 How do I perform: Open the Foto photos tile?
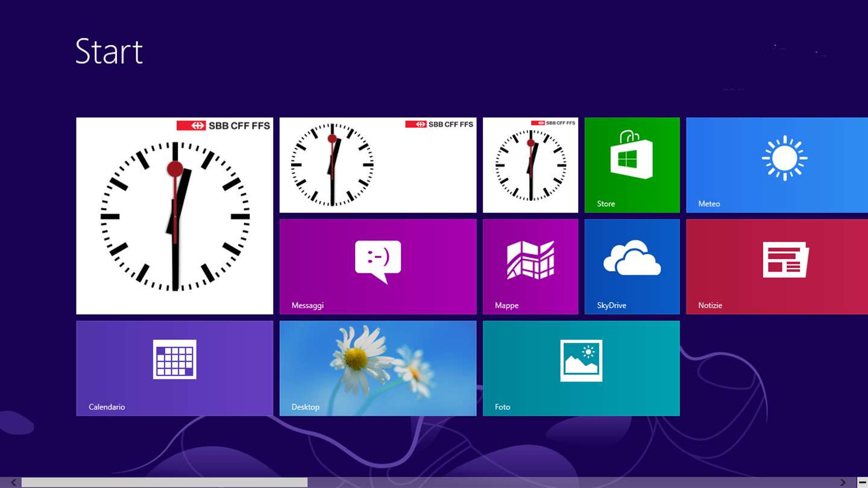click(x=581, y=368)
